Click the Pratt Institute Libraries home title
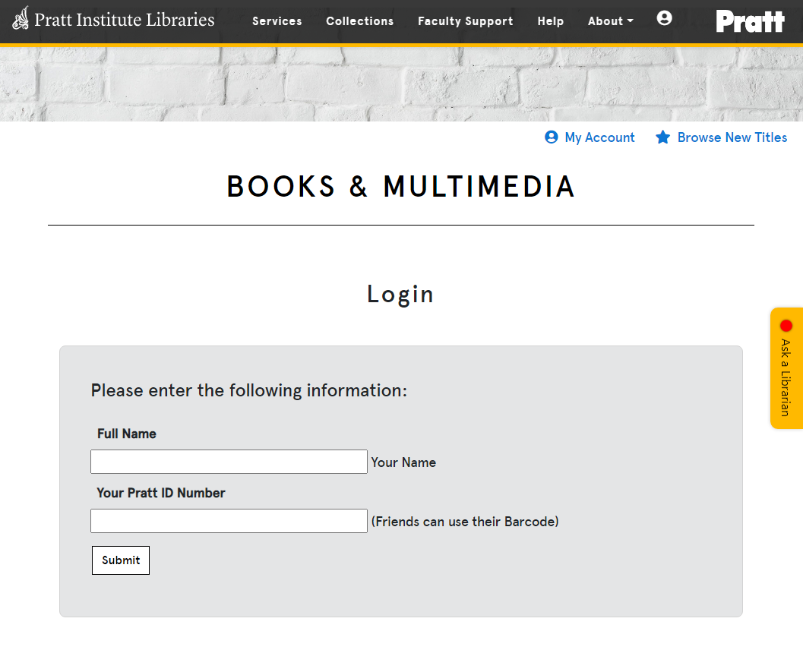 coord(125,20)
